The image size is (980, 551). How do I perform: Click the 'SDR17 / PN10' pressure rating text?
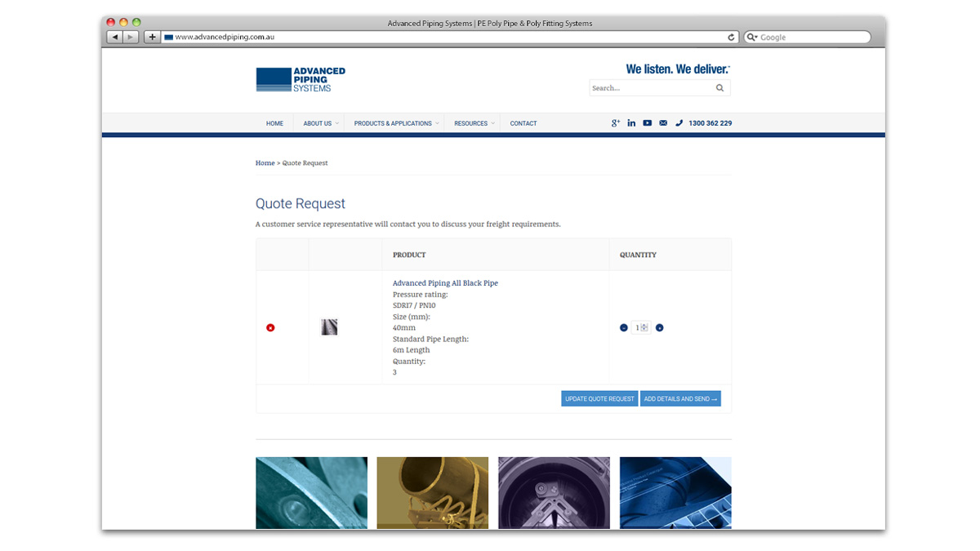tap(414, 305)
